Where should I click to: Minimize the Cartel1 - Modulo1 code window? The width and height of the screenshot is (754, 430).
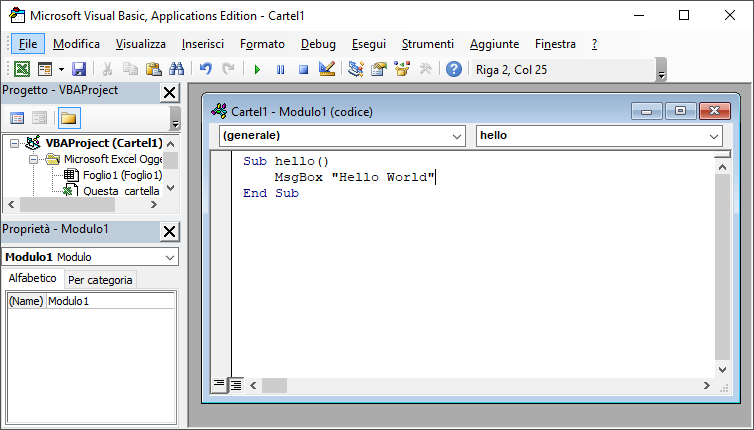coord(646,112)
